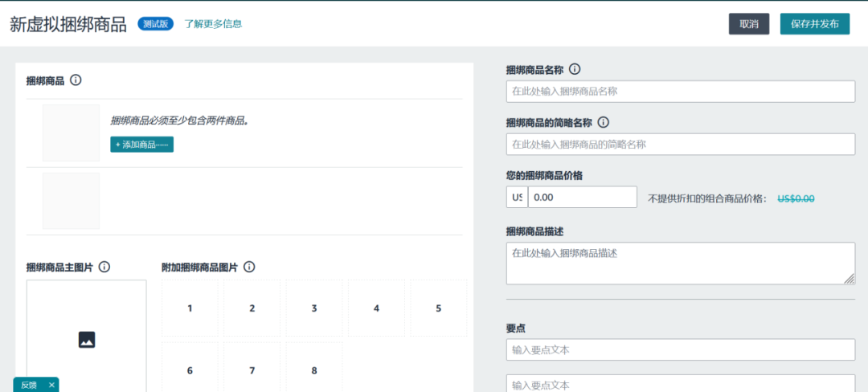
Task: Click the 取消 button
Action: click(x=748, y=24)
